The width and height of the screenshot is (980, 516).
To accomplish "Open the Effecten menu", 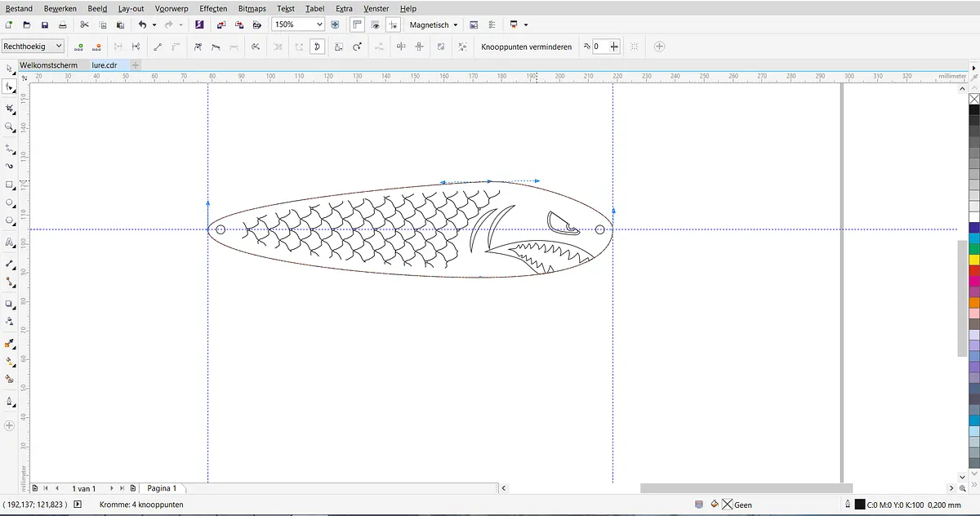I will click(x=213, y=8).
